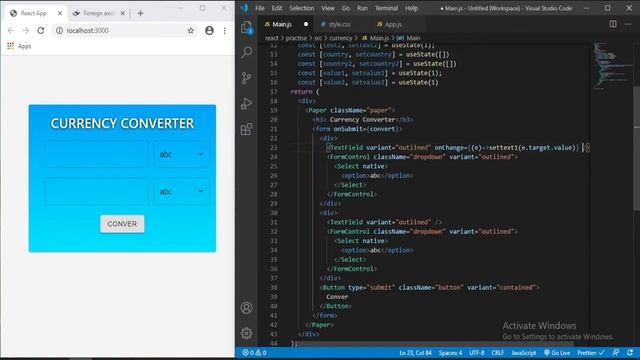Open the Explorer view in VS Code activity bar
This screenshot has height=360, width=640.
tap(247, 27)
